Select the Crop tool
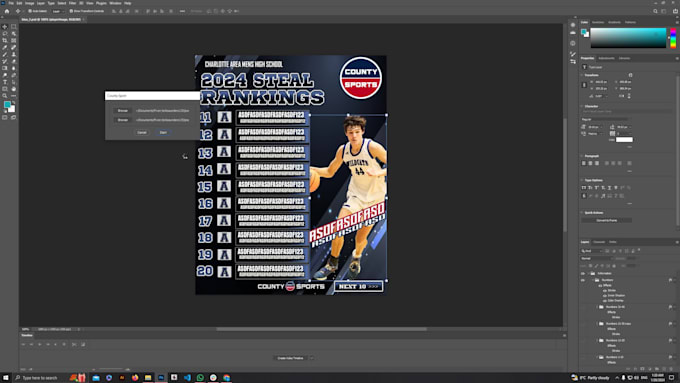 (5, 40)
